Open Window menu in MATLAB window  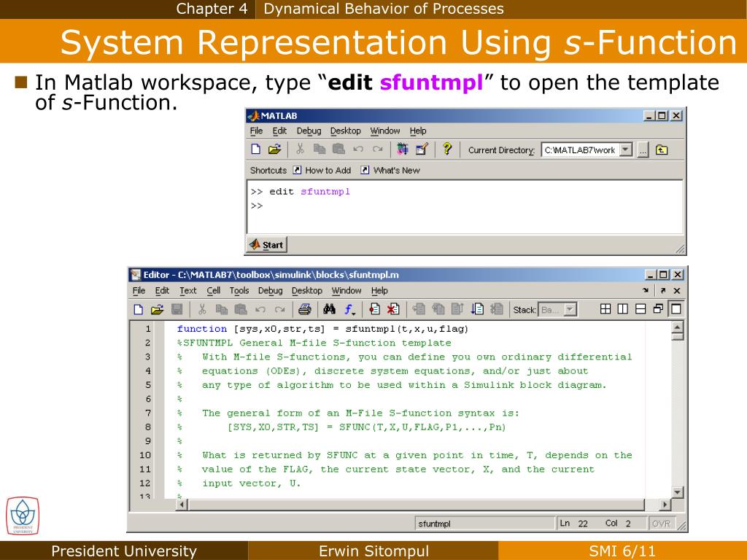coord(385,131)
